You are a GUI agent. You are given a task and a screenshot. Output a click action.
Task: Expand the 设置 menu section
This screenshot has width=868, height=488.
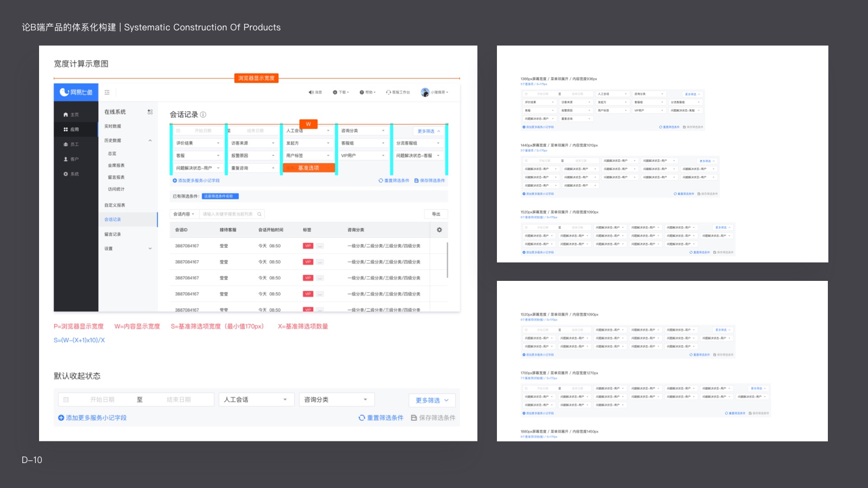point(150,249)
